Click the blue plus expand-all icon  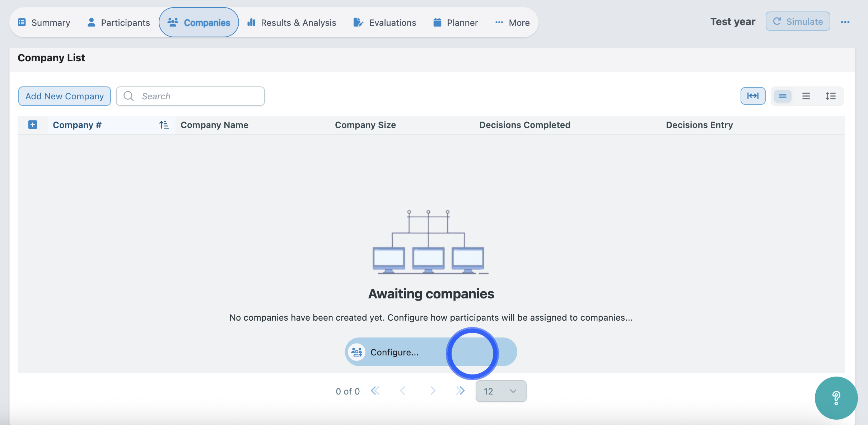33,125
